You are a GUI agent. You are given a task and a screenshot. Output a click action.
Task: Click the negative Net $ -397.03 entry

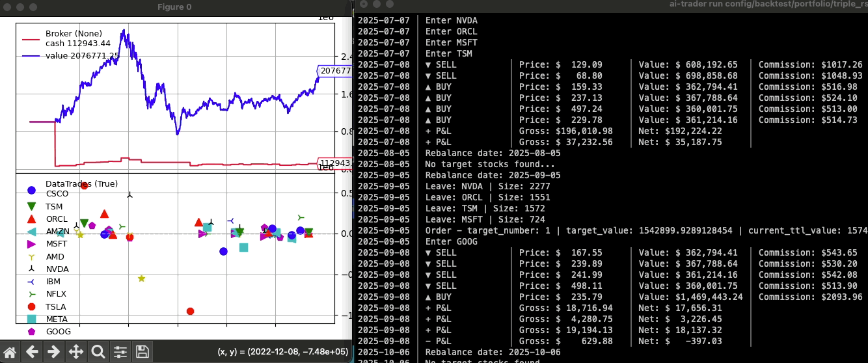coord(681,341)
